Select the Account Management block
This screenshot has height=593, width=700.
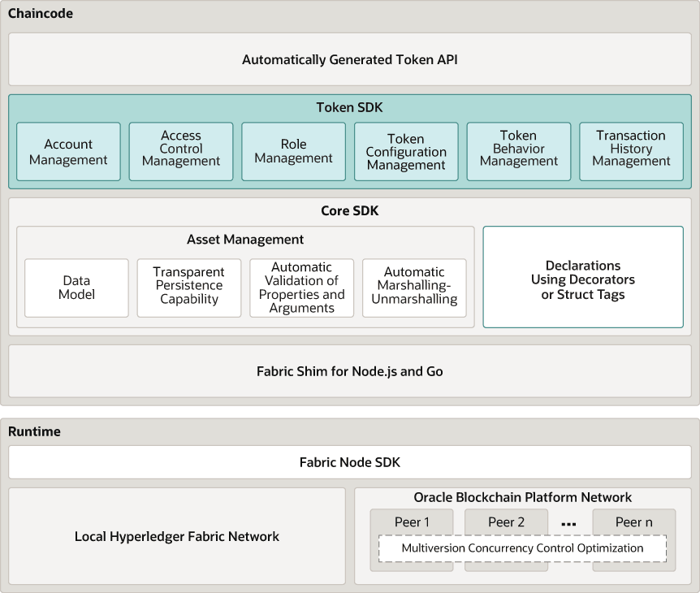[68, 151]
